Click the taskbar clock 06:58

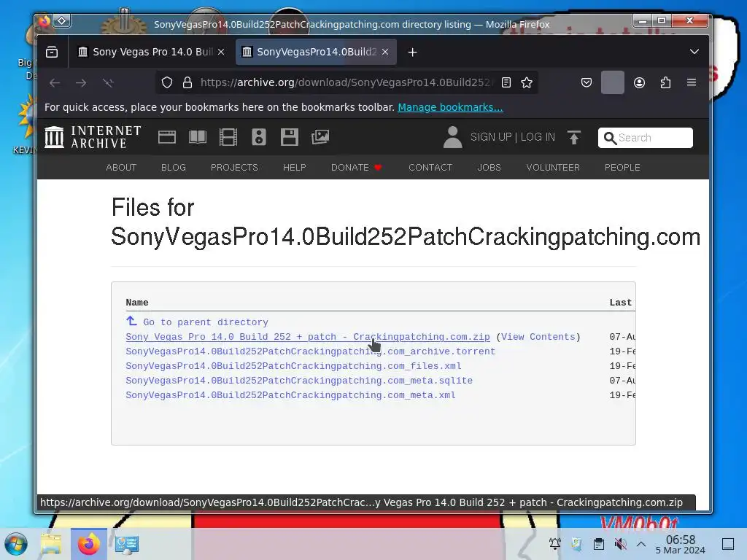(x=681, y=544)
